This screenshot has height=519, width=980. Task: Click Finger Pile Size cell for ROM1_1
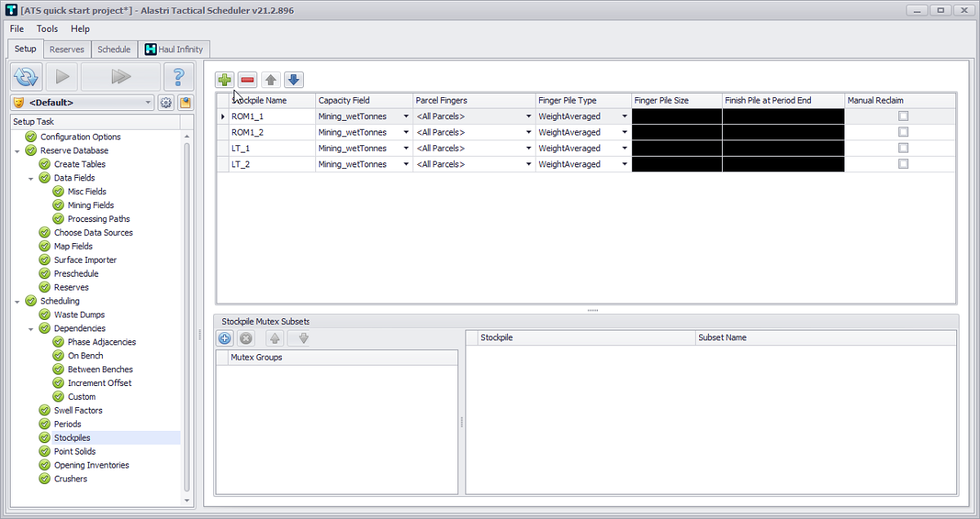676,117
